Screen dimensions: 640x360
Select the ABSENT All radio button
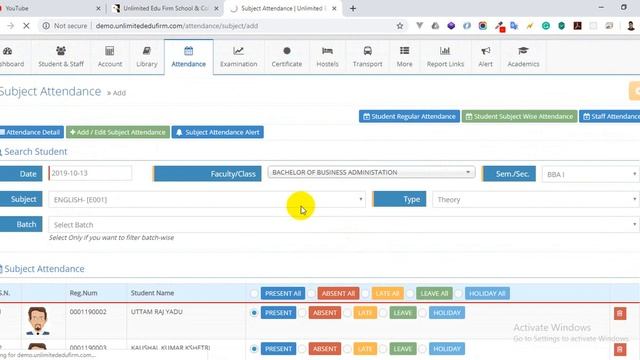click(311, 293)
